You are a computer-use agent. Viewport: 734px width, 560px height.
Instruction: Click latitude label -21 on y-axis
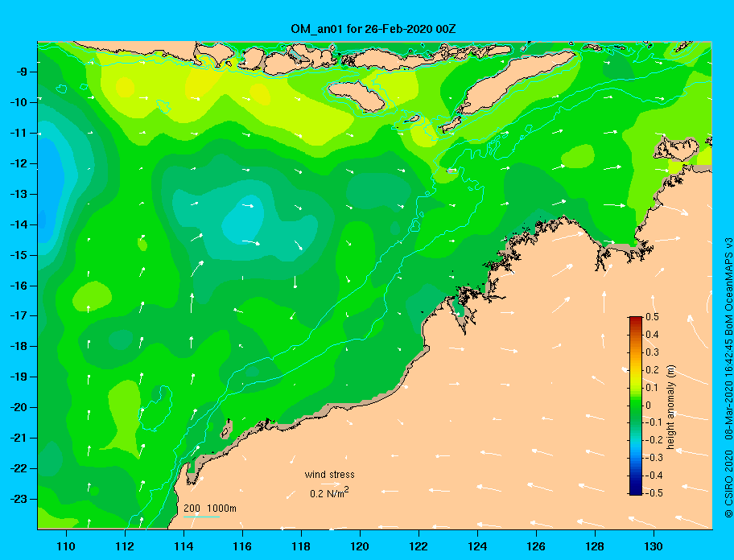19,438
